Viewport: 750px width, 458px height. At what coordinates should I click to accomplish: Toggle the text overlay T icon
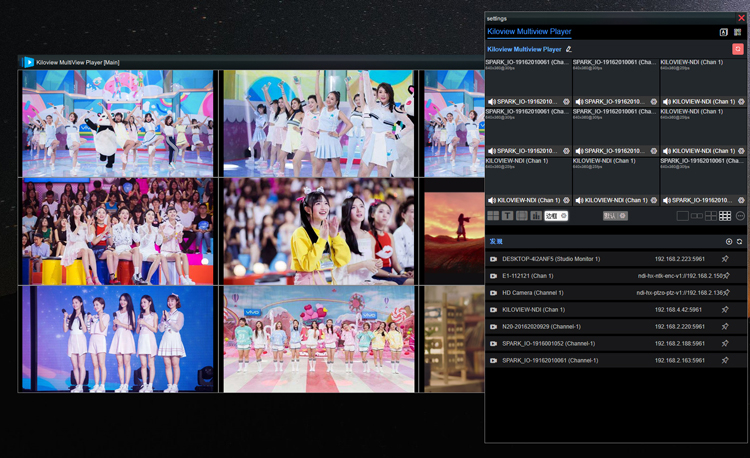pos(507,216)
